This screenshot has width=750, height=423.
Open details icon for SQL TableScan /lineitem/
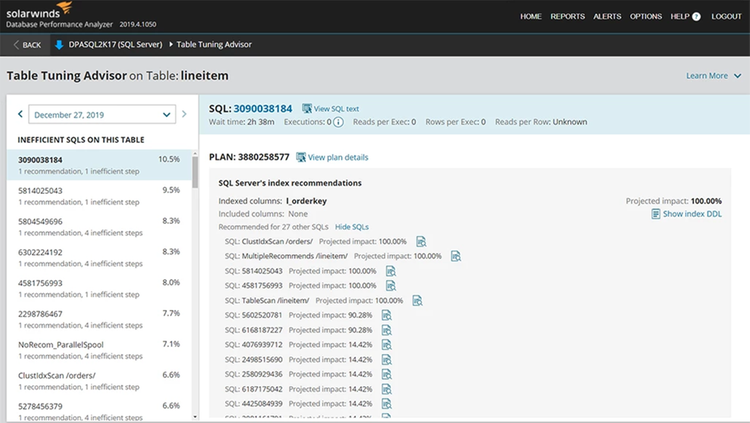pos(418,301)
